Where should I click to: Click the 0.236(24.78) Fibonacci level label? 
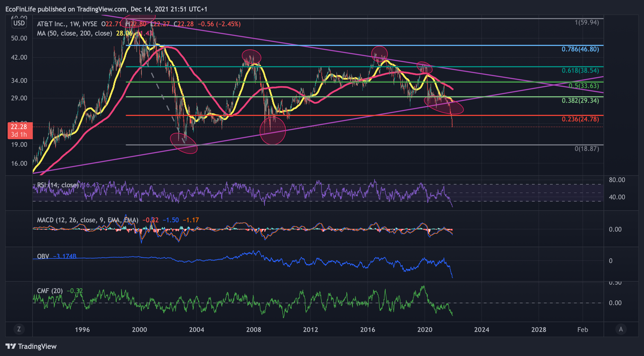click(x=580, y=119)
